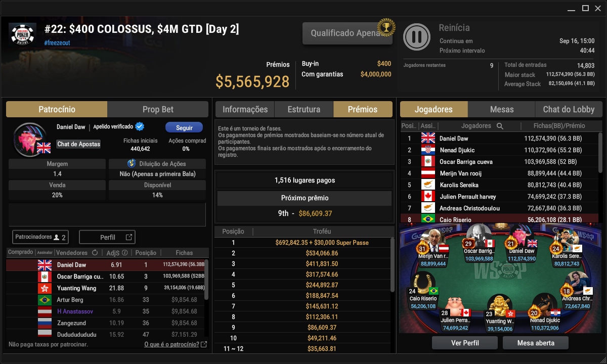Open the AdjS info icon
This screenshot has width=607, height=364.
pyautogui.click(x=124, y=253)
